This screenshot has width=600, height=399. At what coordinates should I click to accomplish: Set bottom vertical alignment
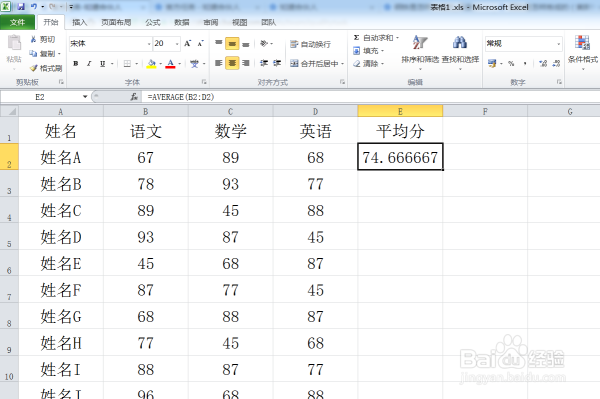coord(246,44)
